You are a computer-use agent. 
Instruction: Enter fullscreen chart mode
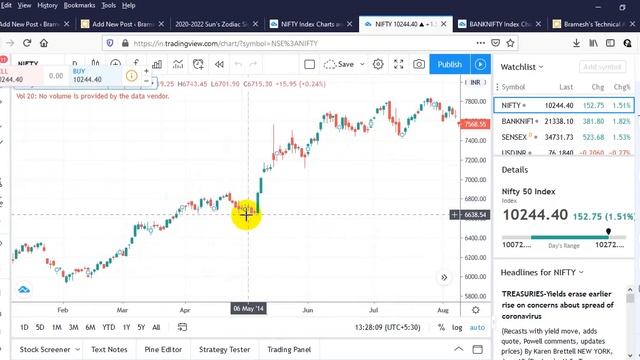(x=398, y=64)
